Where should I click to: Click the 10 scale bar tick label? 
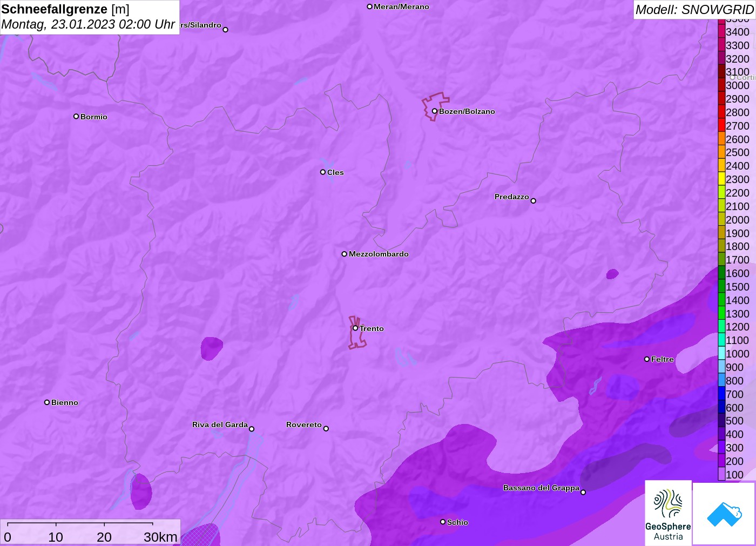[x=56, y=537]
